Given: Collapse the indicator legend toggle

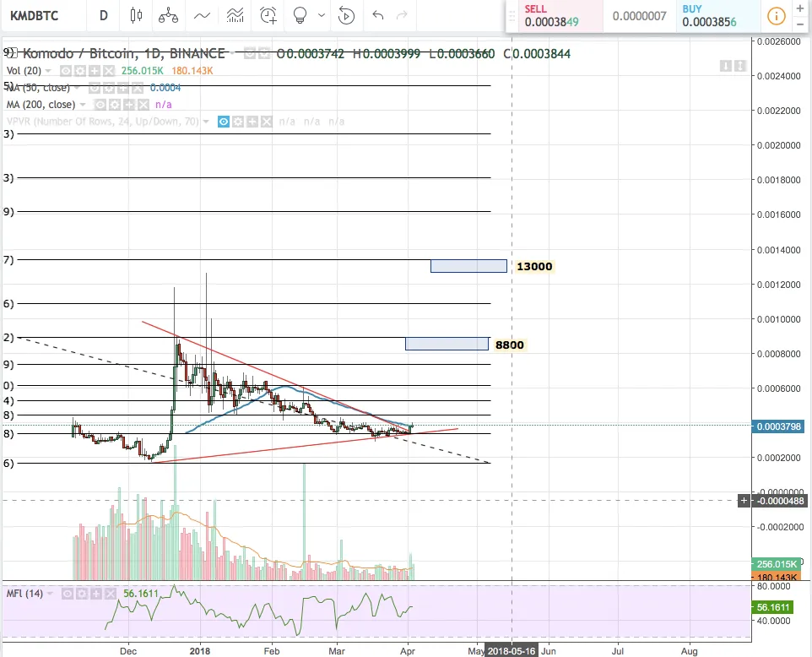Looking at the screenshot, I should pyautogui.click(x=11, y=52).
